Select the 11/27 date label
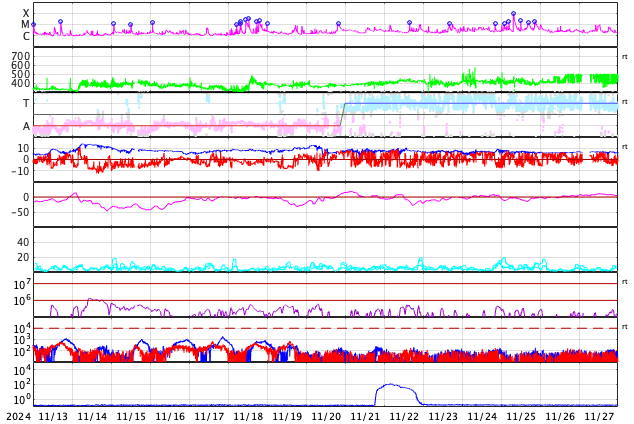 pyautogui.click(x=599, y=416)
